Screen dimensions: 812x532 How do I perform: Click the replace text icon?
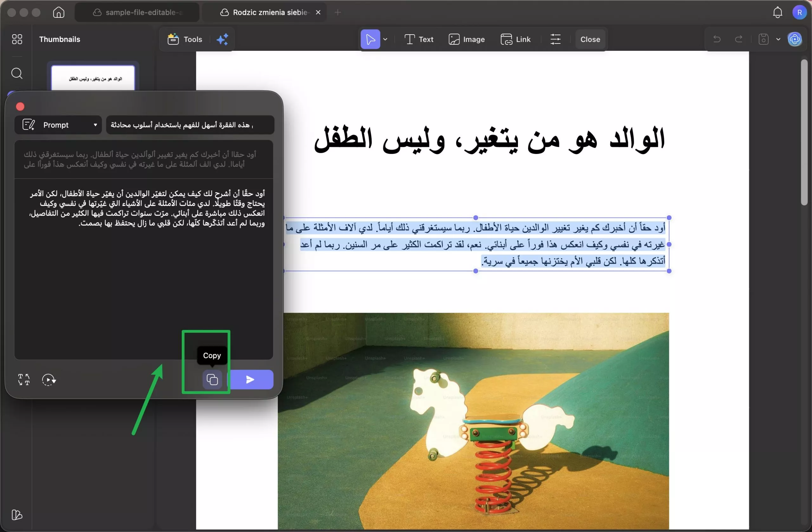click(23, 380)
